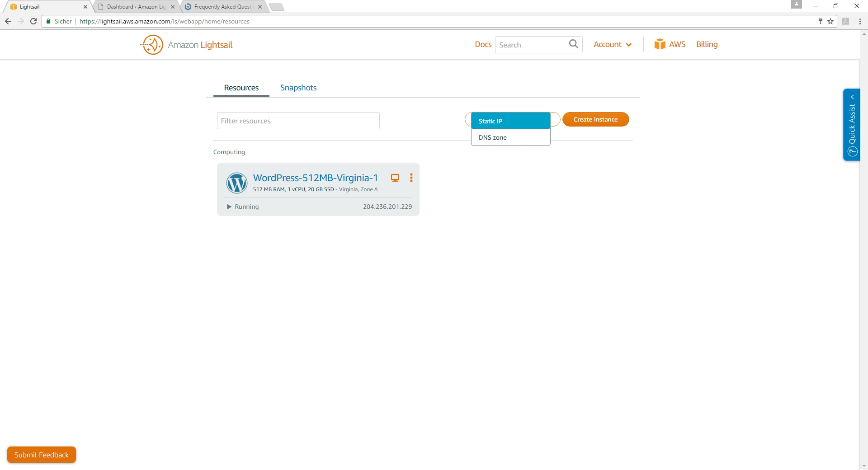The width and height of the screenshot is (868, 470).
Task: Click the extension icon next to the bookmark star
Action: coord(845,21)
